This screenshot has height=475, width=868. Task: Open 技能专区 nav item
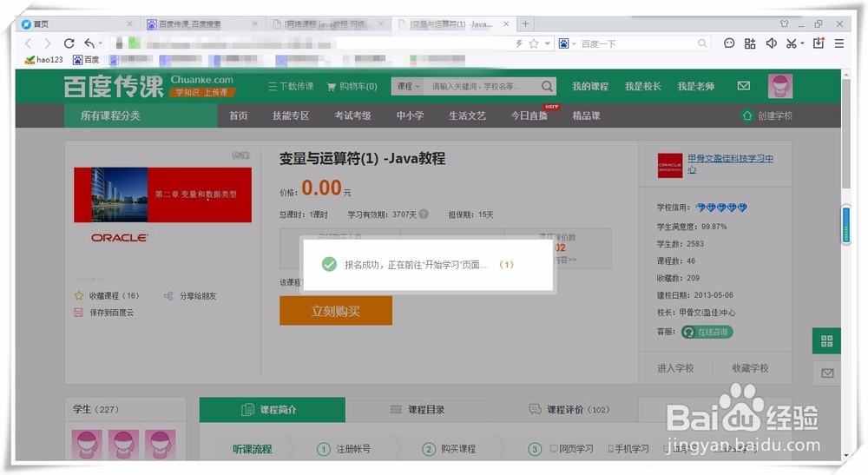(x=291, y=115)
